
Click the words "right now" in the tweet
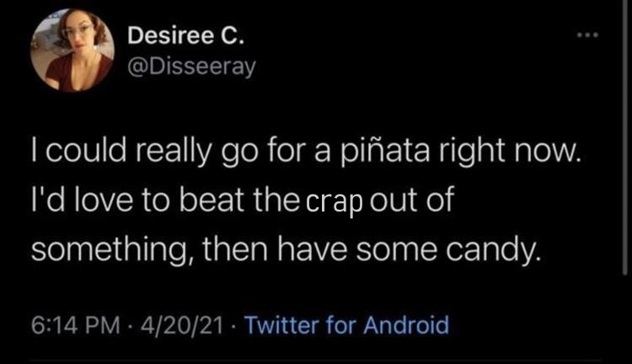508,155
